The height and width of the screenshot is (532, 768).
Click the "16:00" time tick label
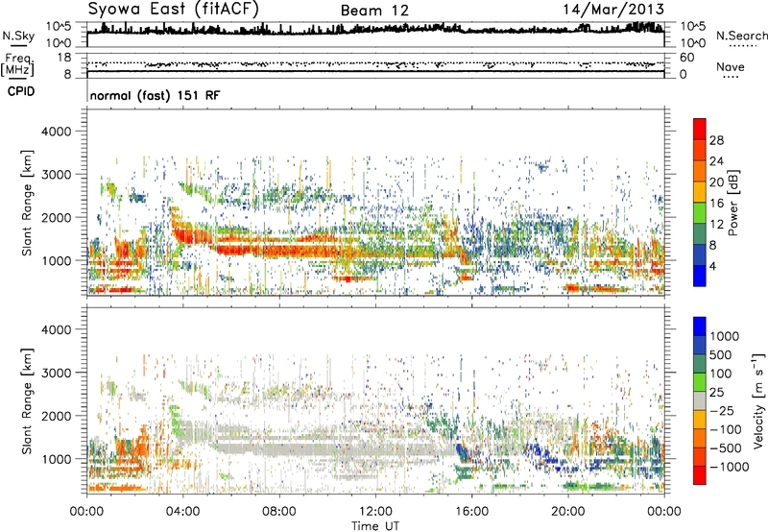click(x=471, y=512)
